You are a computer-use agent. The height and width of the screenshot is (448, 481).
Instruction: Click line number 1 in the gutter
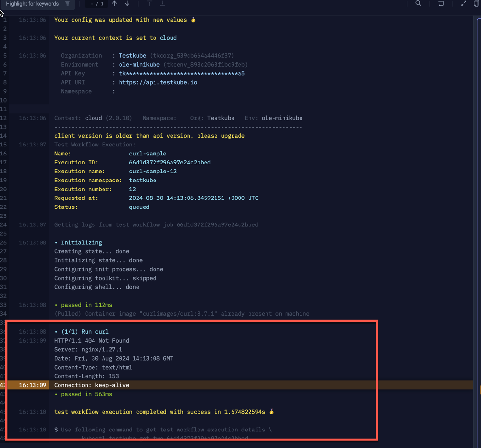5,20
